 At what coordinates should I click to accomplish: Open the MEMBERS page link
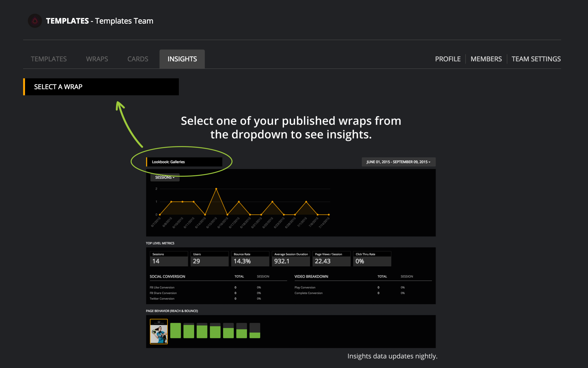point(486,59)
